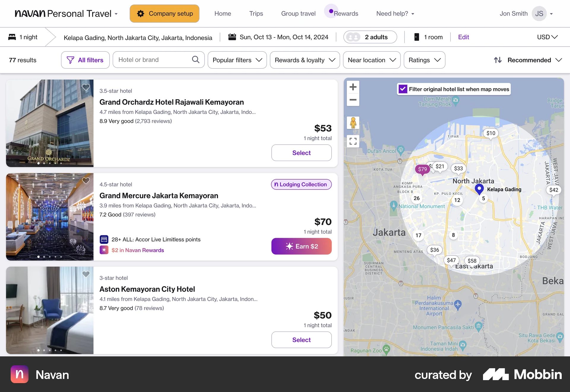Open the All filters panel

point(85,60)
